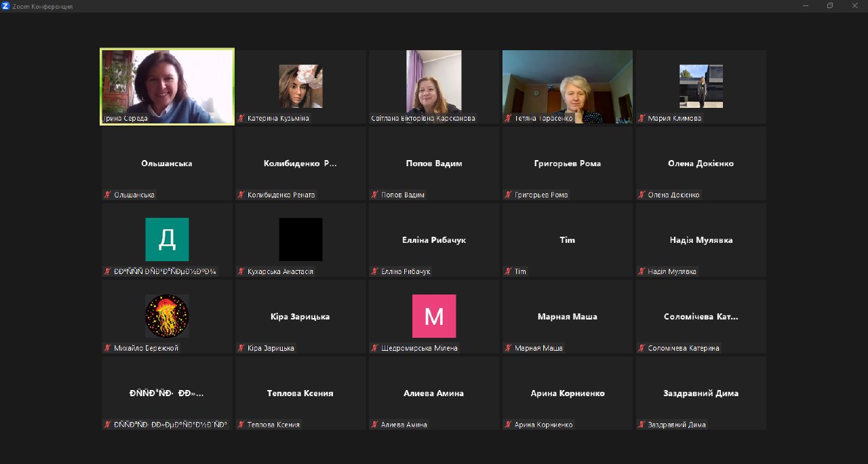Click muted mic icon on Григорьев Рома's tile

click(x=508, y=195)
